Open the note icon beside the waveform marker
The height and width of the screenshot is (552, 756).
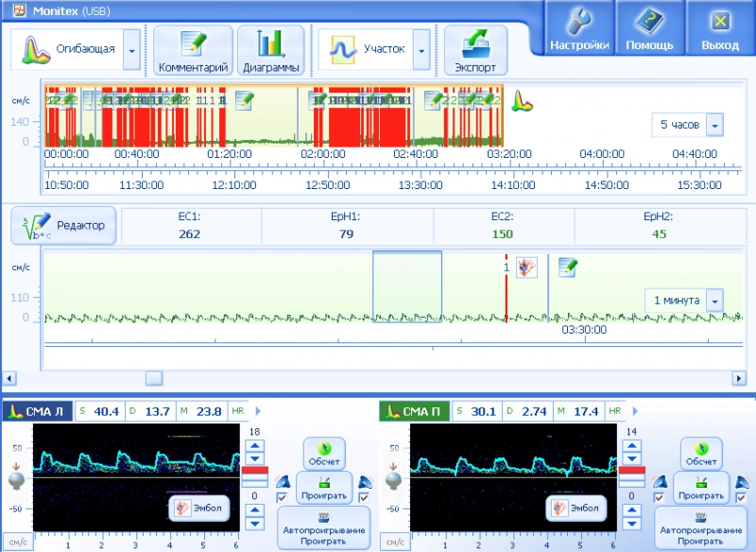tap(567, 267)
